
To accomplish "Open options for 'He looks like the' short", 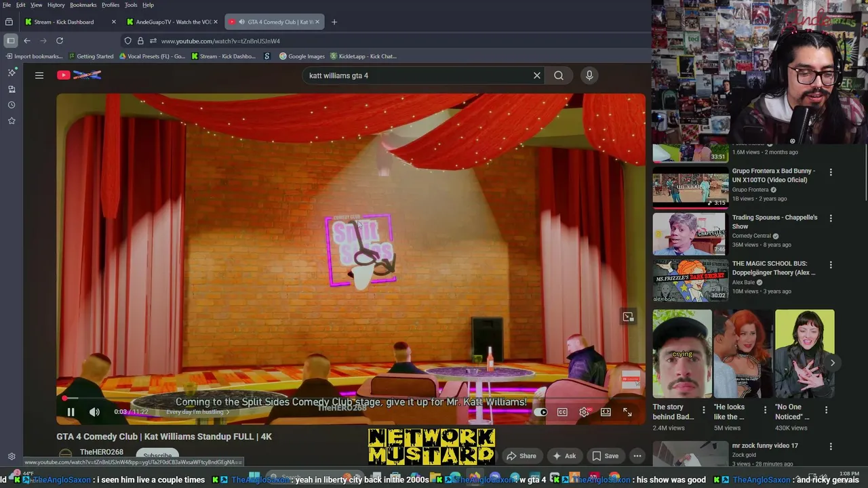I will 764,409.
